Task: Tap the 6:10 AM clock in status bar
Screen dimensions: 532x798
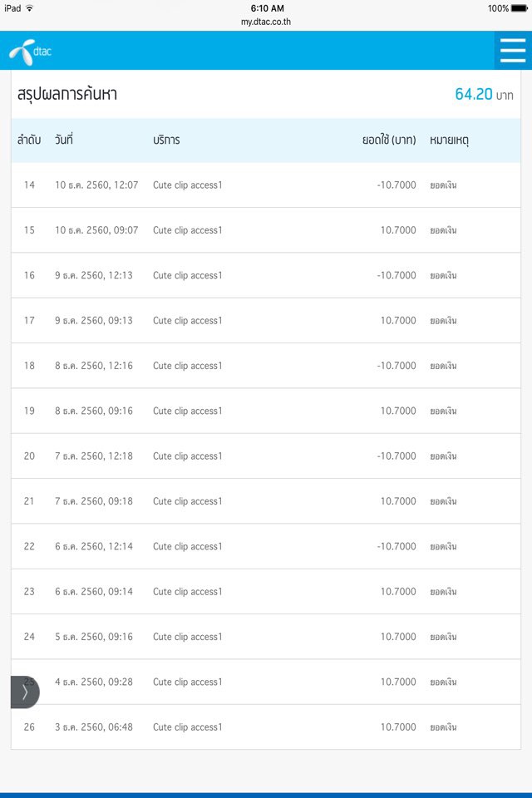Action: 267,8
